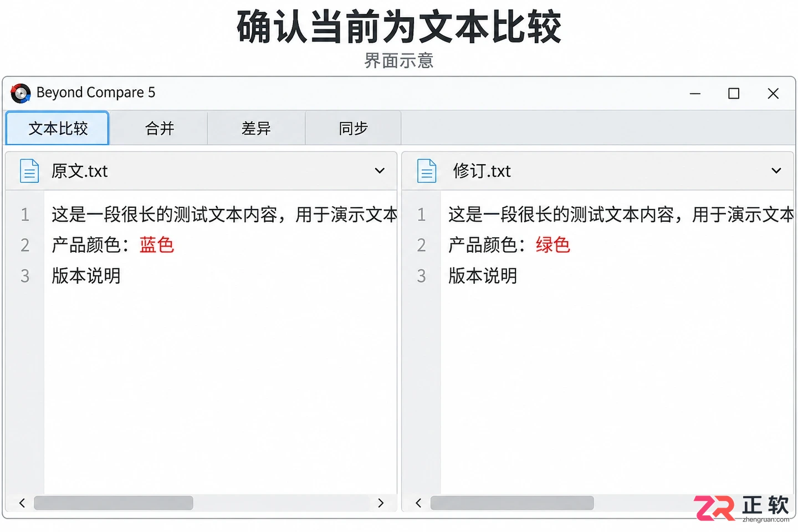Viewport: 798px width, 532px height.
Task: Open the 合并 tab
Action: [159, 129]
